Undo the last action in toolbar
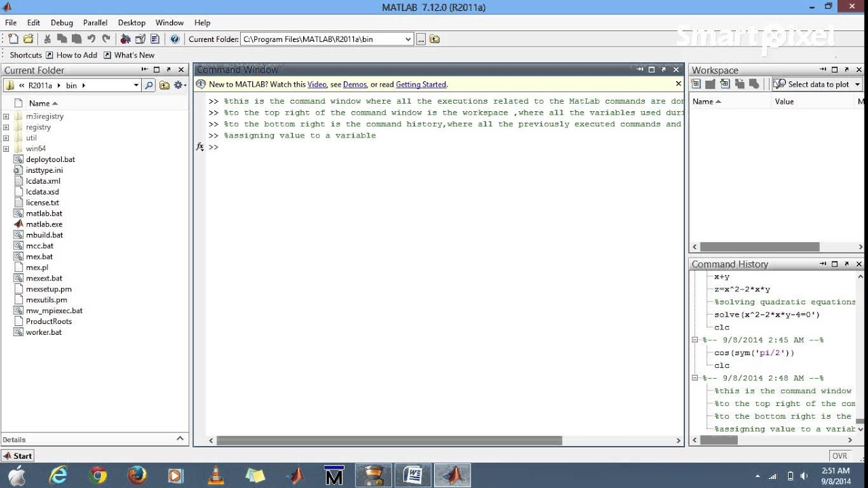The width and height of the screenshot is (868, 488). tap(91, 39)
